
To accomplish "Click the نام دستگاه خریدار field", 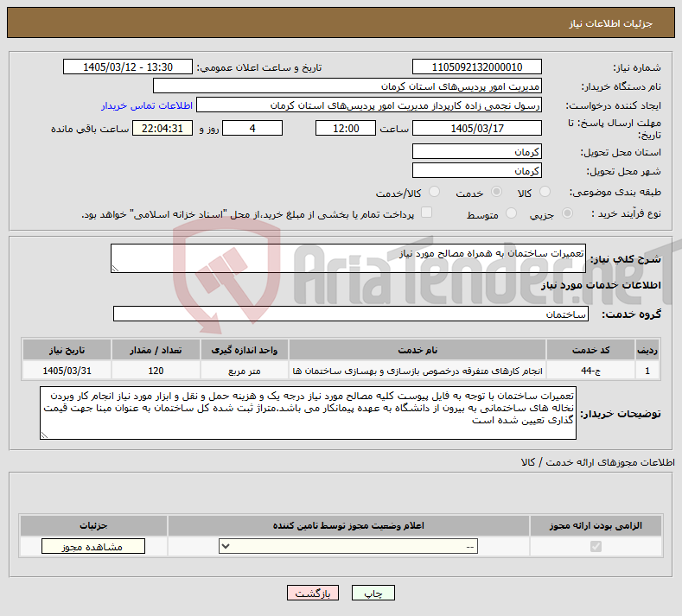I will (347, 86).
